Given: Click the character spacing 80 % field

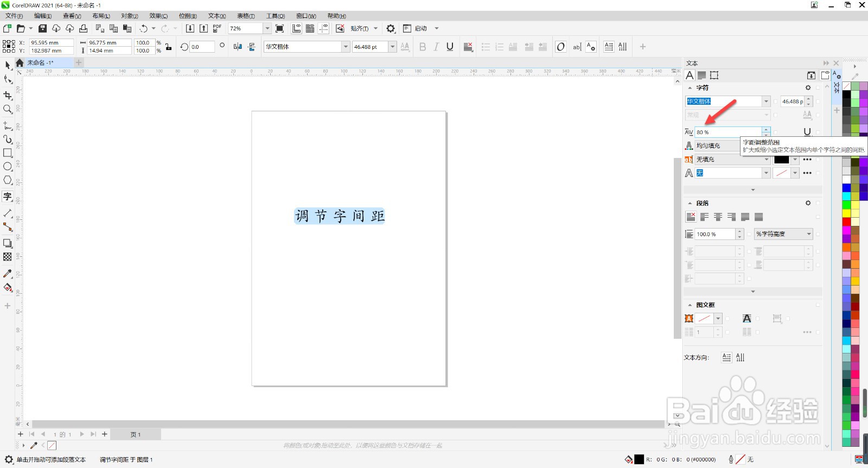Looking at the screenshot, I should point(728,132).
